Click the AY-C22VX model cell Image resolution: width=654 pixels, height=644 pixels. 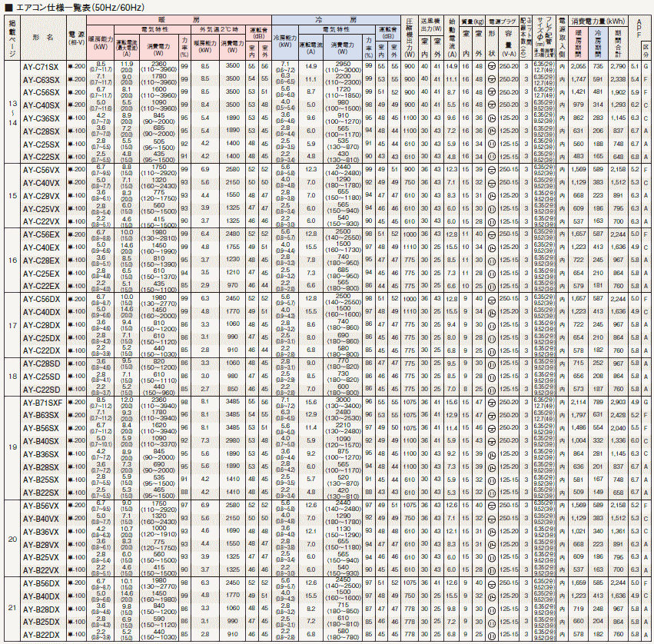point(41,221)
